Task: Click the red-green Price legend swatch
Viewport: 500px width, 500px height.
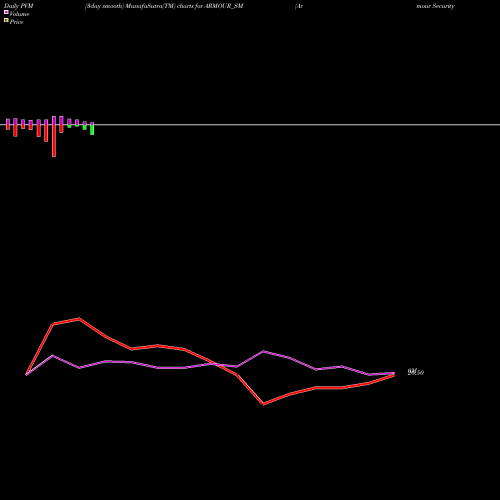Action: [6, 20]
